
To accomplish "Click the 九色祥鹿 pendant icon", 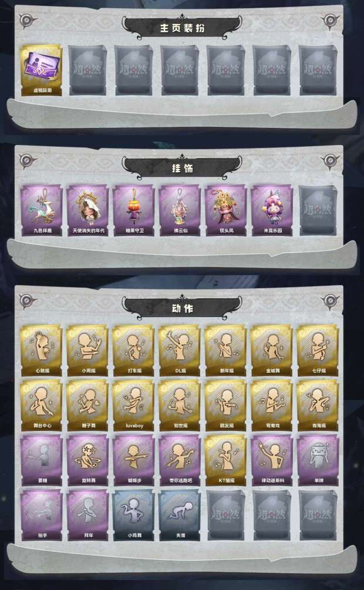I will pos(42,210).
